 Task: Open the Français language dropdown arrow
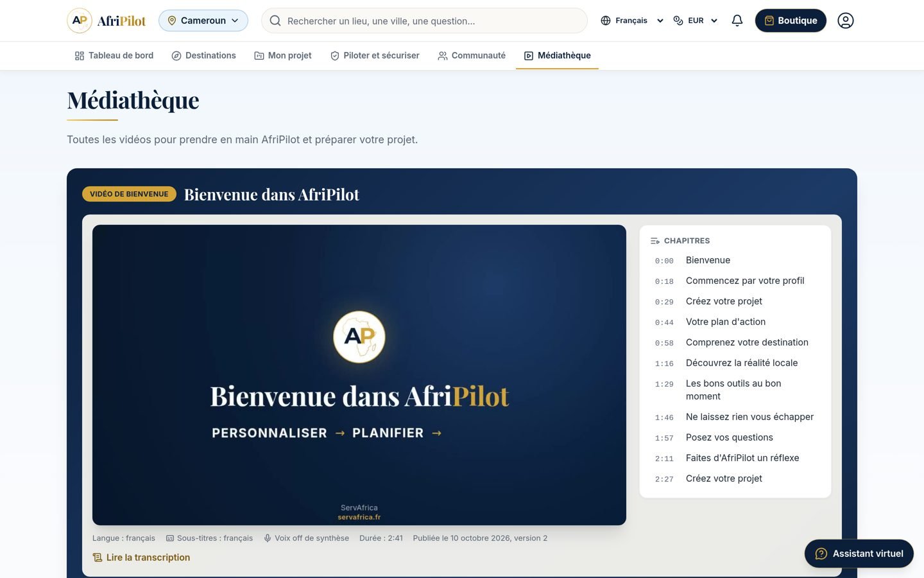pos(660,21)
